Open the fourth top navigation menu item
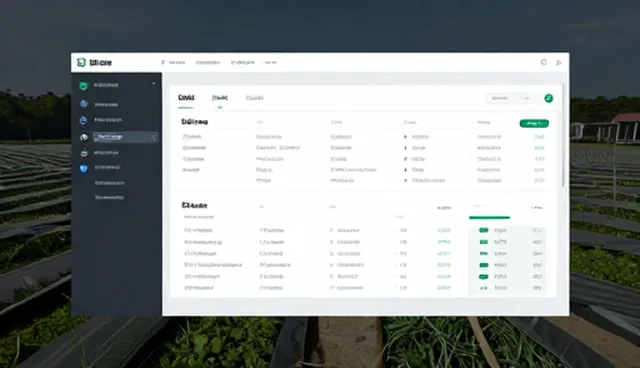Screen dimensions: 640x368 pos(271,62)
